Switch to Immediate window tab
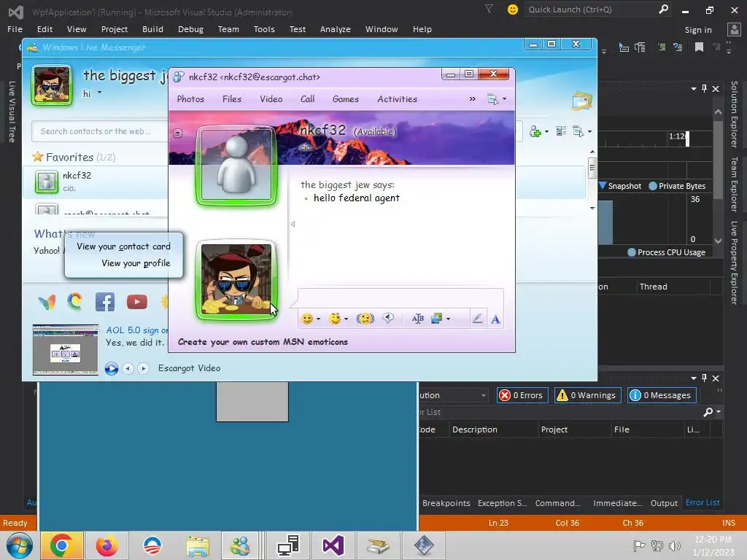The height and width of the screenshot is (560, 747). (617, 503)
